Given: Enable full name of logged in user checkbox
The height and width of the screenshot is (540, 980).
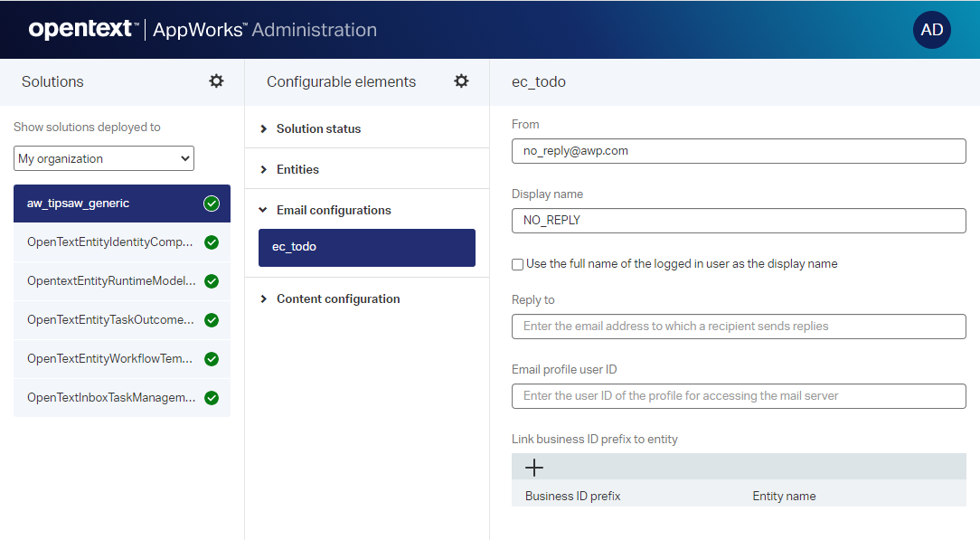Looking at the screenshot, I should coord(518,264).
